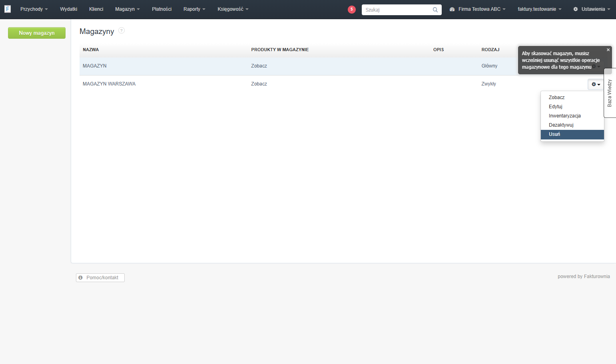Click the MAGAZYN name in first row
Viewport: 616px width, 364px height.
[x=95, y=66]
